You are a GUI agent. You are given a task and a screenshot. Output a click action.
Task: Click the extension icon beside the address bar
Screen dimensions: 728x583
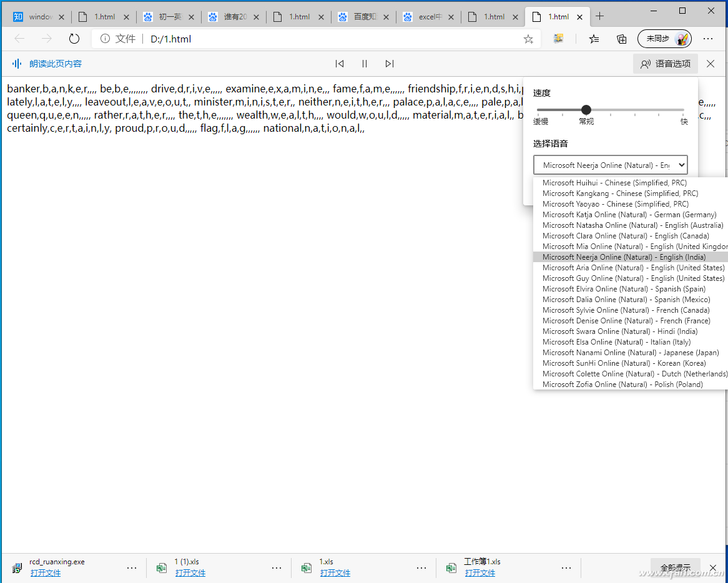point(559,39)
